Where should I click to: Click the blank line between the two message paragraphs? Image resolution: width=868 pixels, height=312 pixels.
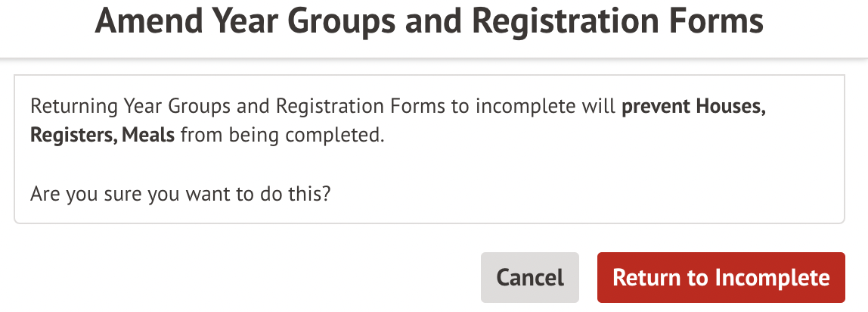(302, 165)
